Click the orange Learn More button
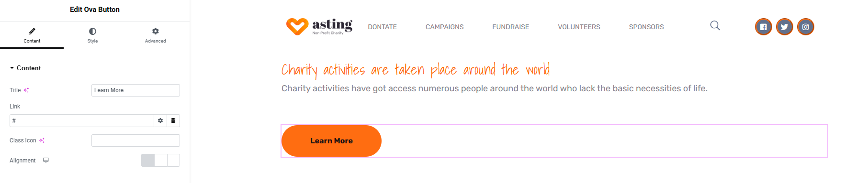This screenshot has height=183, width=868. (x=331, y=141)
